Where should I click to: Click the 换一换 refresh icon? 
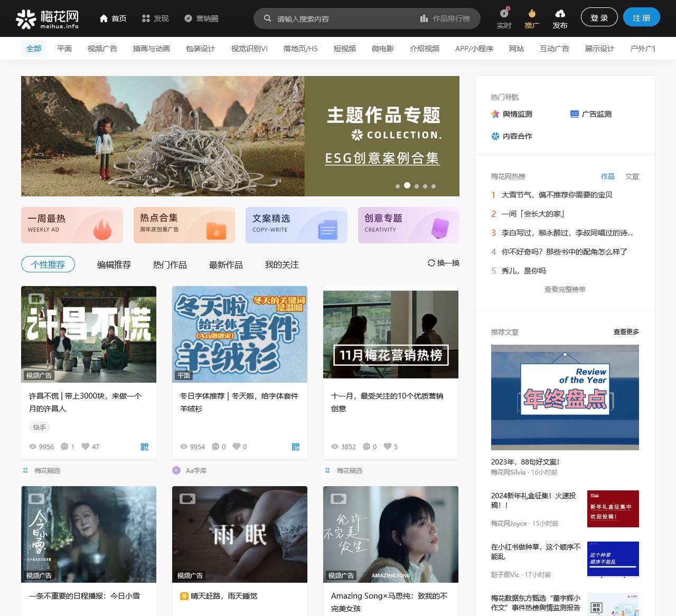click(431, 263)
